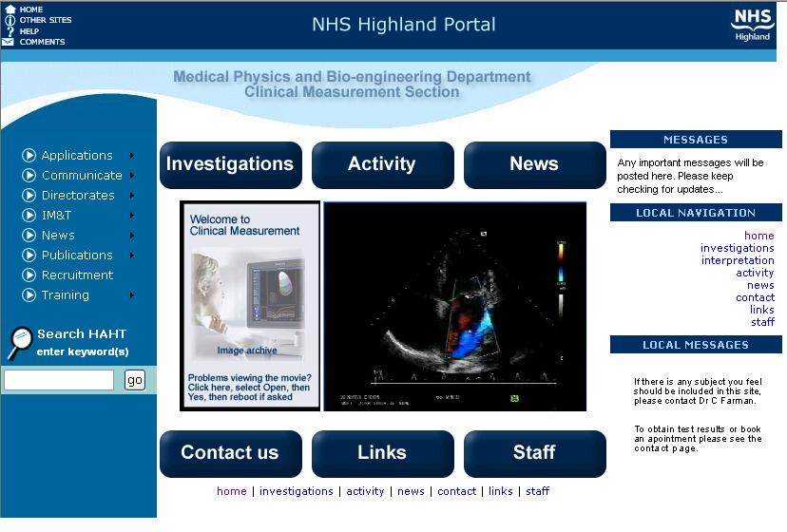This screenshot has width=787, height=532.
Task: Open home in Local Navigation
Action: tap(758, 236)
